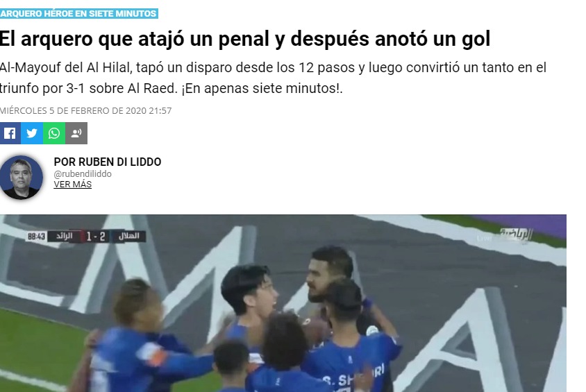Select the ARQUERO HÉROE EN SIETE MINUTOS tag
Image resolution: width=586 pixels, height=392 pixels.
click(78, 13)
